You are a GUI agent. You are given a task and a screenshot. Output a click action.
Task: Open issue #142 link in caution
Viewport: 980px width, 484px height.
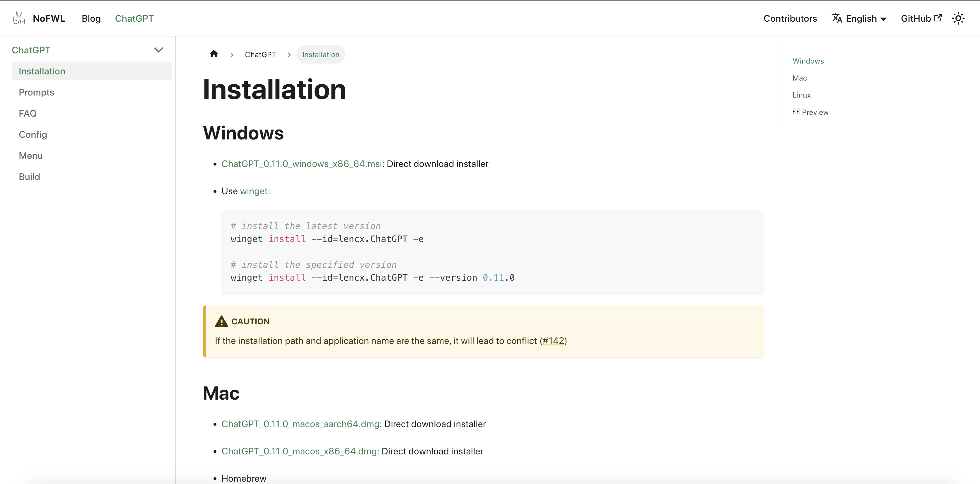(x=553, y=341)
